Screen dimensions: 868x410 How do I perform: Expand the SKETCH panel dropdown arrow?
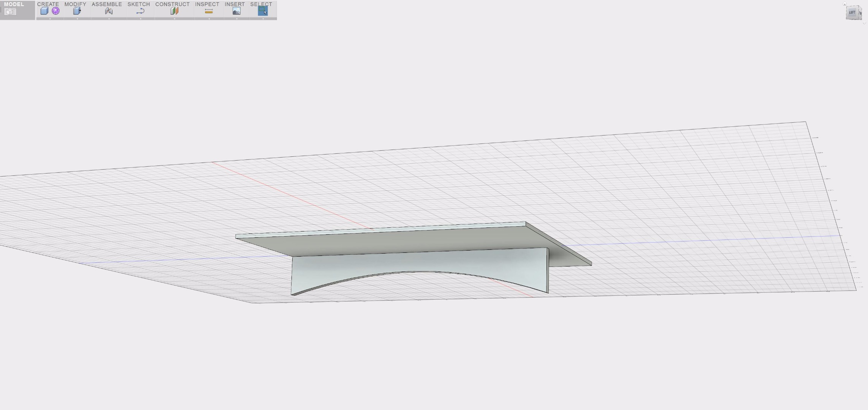[141, 19]
